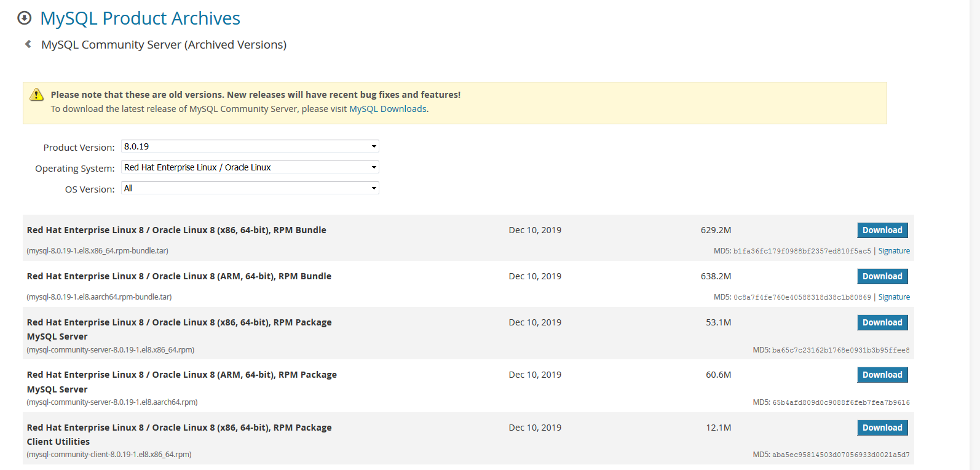Click the back arrow before MySQL Community Server
This screenshot has height=470, width=980.
pyautogui.click(x=28, y=44)
